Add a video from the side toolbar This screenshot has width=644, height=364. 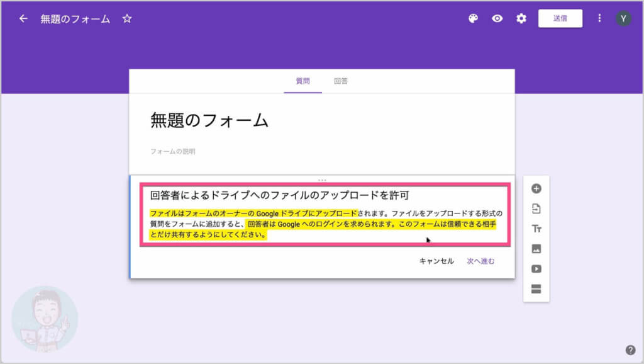(x=536, y=269)
